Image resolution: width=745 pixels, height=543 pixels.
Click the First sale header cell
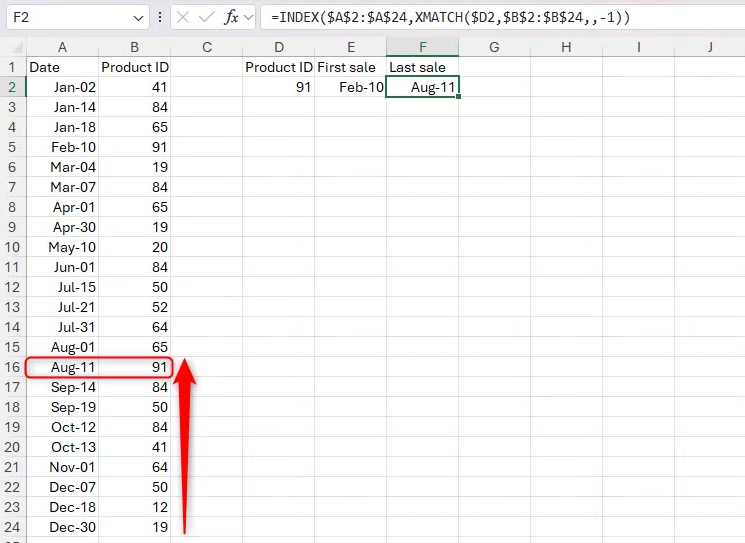(351, 67)
